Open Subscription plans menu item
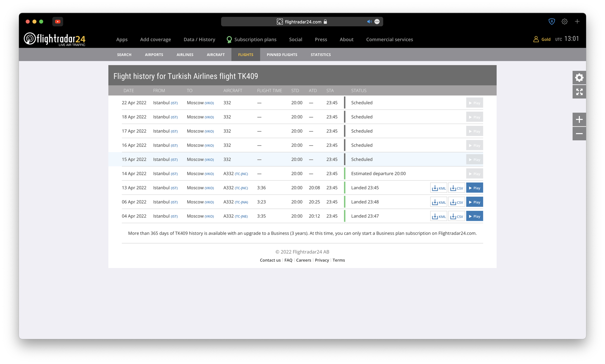Viewport: 605px width, 364px height. [x=255, y=40]
